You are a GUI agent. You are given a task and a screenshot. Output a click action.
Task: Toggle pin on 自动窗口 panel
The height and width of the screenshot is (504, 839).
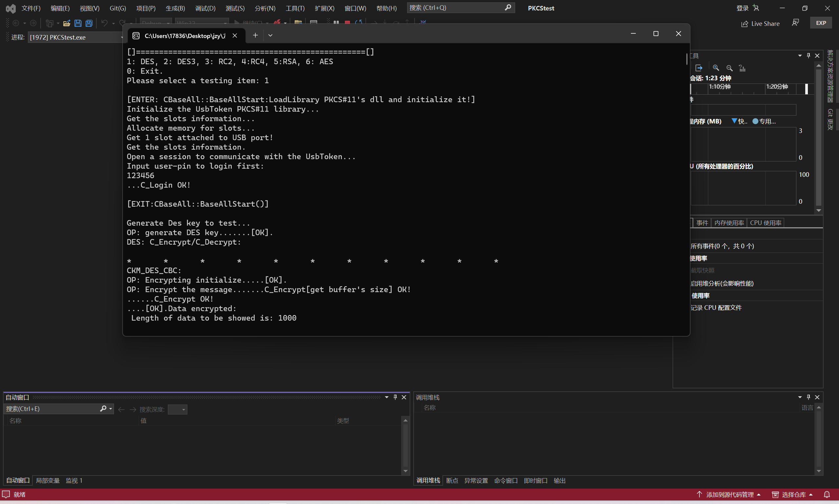coord(395,397)
